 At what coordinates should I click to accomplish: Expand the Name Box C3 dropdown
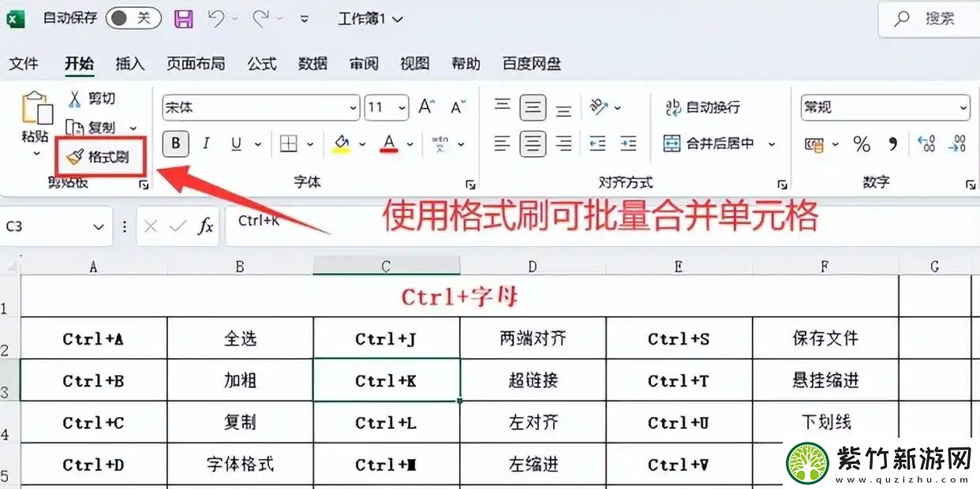pyautogui.click(x=99, y=227)
